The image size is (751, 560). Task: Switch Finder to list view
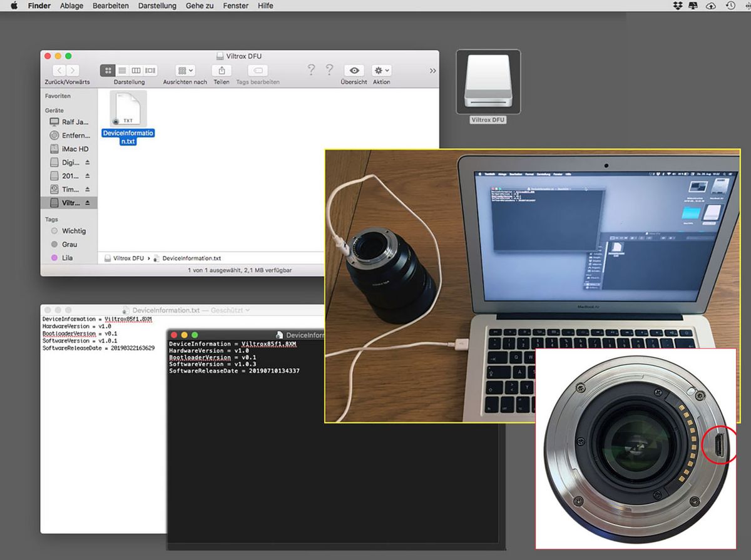click(x=122, y=71)
